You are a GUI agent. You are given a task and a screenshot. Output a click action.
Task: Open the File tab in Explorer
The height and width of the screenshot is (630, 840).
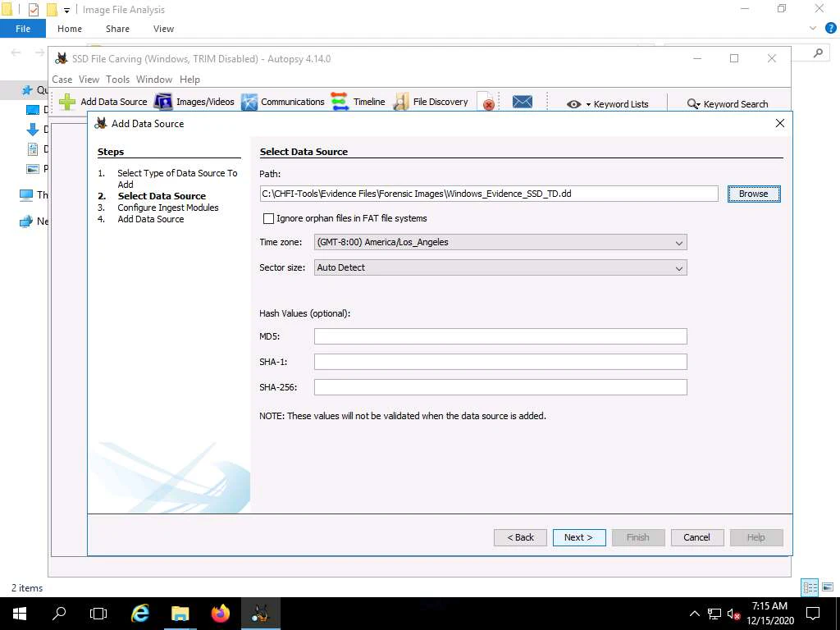pos(23,29)
